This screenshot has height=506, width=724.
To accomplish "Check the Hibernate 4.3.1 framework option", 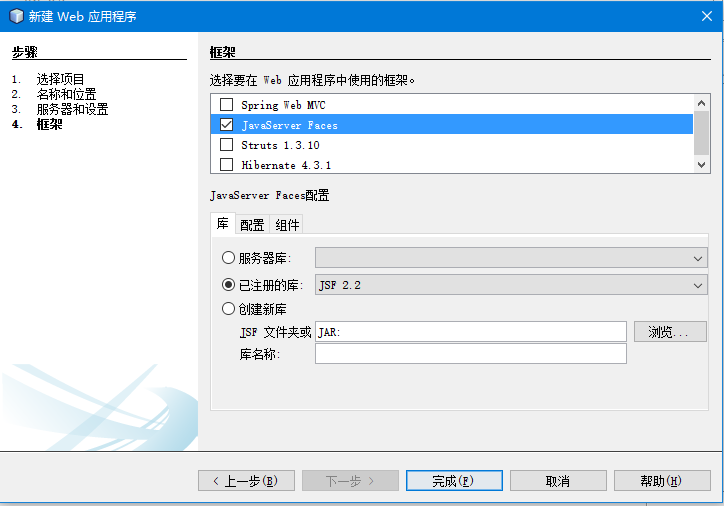I will pyautogui.click(x=226, y=165).
